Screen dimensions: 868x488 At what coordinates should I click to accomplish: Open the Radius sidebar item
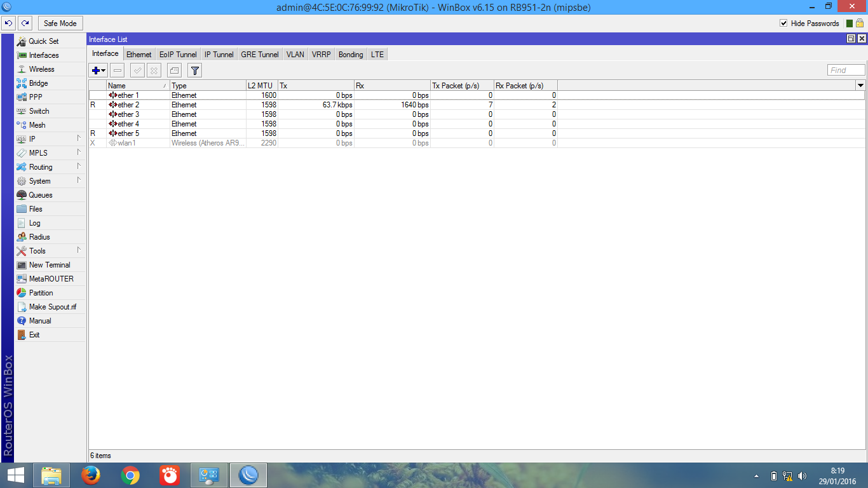pyautogui.click(x=50, y=237)
